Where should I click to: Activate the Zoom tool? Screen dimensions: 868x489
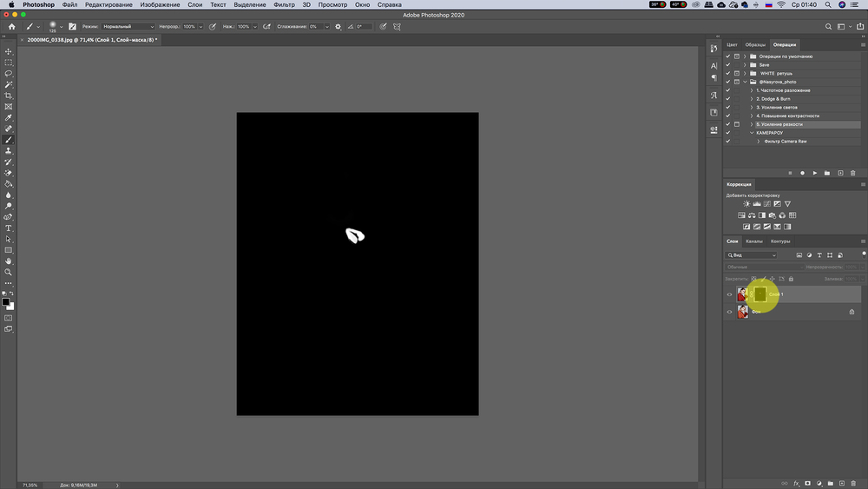click(9, 272)
